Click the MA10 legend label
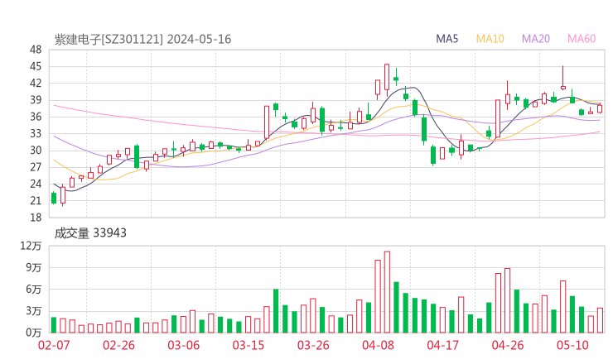The height and width of the screenshot is (364, 613). pyautogui.click(x=490, y=39)
